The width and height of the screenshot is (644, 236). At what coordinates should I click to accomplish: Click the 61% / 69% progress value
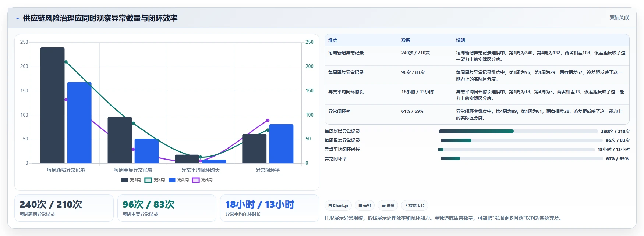[x=617, y=159]
